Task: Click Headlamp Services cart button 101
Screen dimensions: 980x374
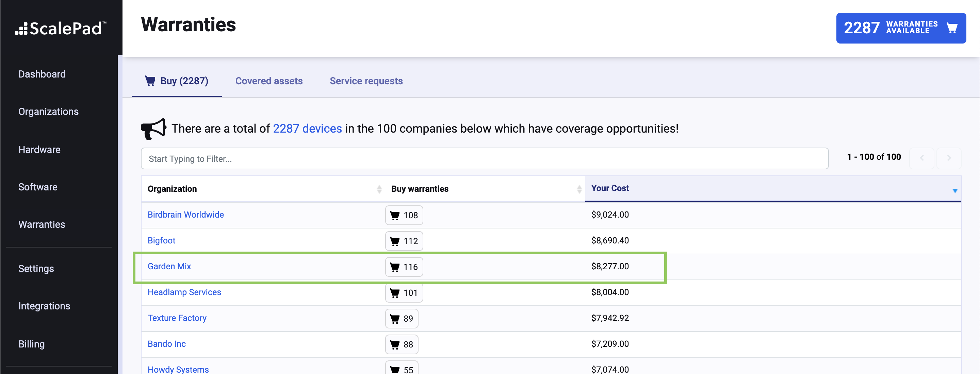Action: [x=404, y=293]
